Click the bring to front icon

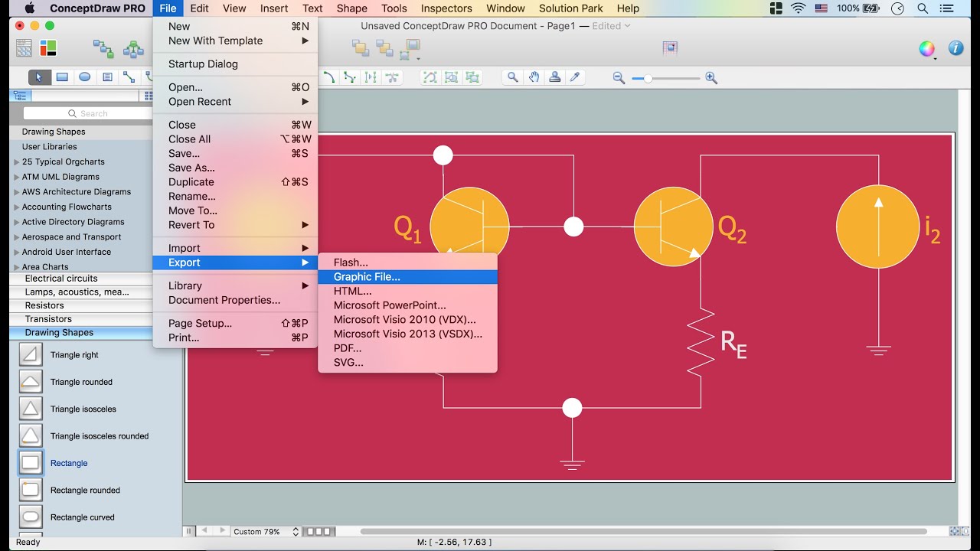click(360, 49)
